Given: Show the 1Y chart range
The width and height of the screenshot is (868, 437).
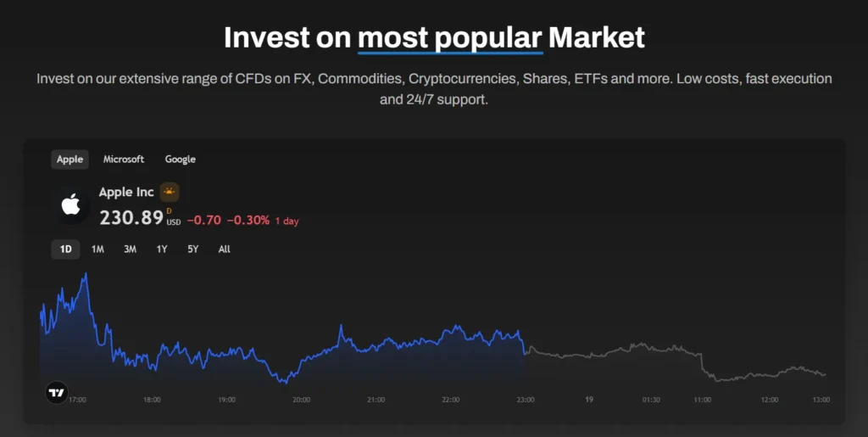Looking at the screenshot, I should coord(161,249).
